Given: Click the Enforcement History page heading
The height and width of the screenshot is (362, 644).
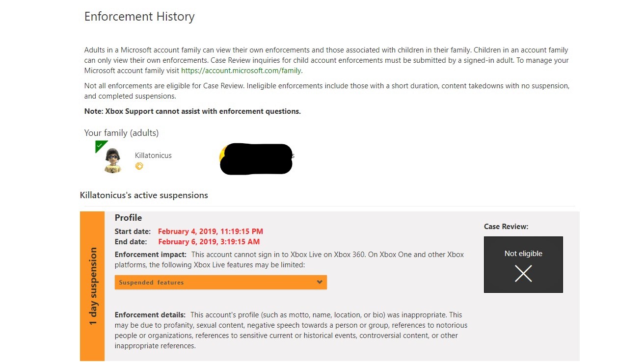Looking at the screenshot, I should coord(139,17).
